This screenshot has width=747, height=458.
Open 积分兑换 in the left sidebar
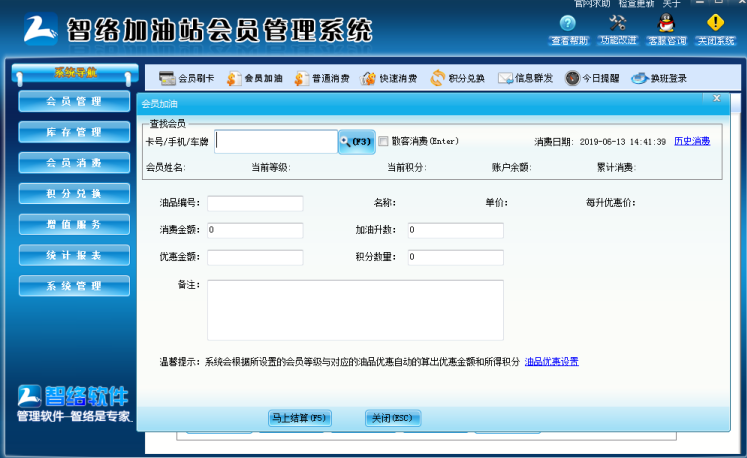click(74, 193)
